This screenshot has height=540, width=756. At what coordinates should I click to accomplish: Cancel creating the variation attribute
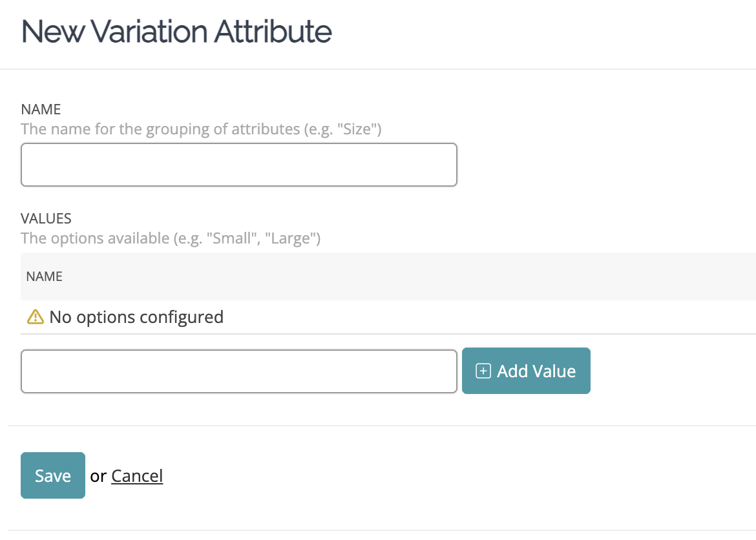[137, 476]
